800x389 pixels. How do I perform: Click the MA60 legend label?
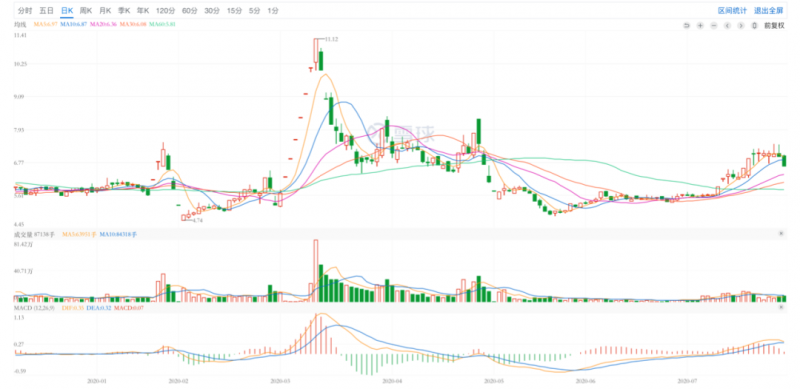click(162, 23)
